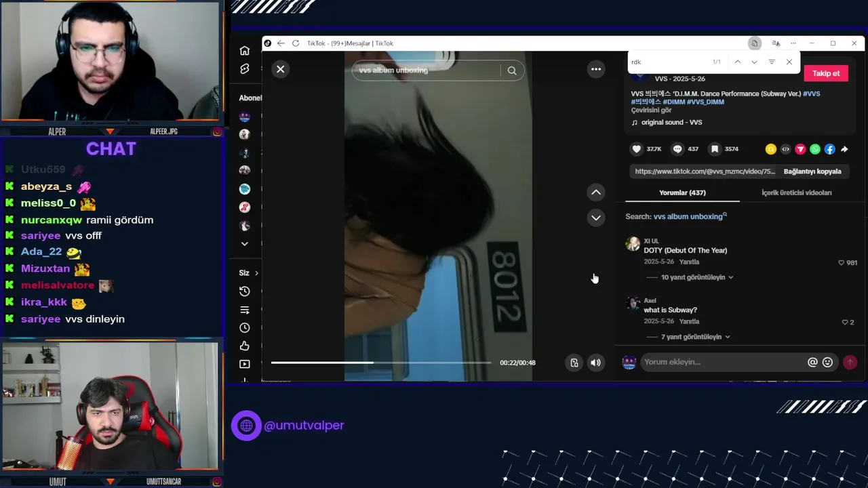Select the 'Yorumlar (437)' tab
This screenshot has width=868, height=488.
pos(682,192)
